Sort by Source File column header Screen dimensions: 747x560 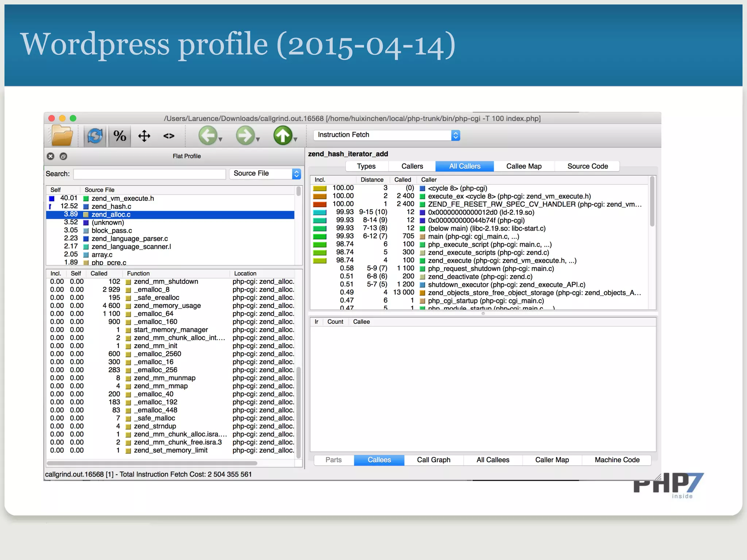[187, 190]
